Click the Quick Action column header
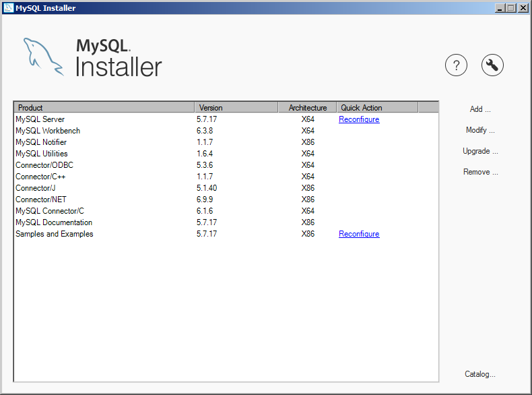532x395 pixels. click(x=377, y=107)
